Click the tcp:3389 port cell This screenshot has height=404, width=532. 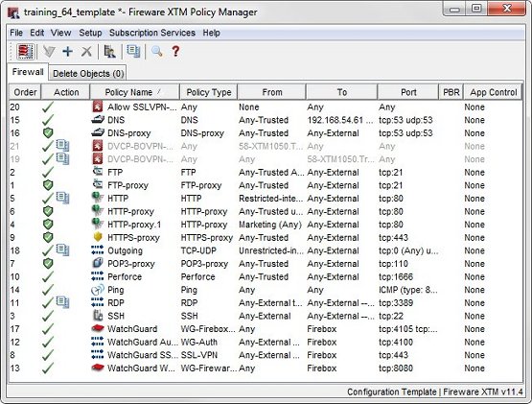tap(396, 302)
